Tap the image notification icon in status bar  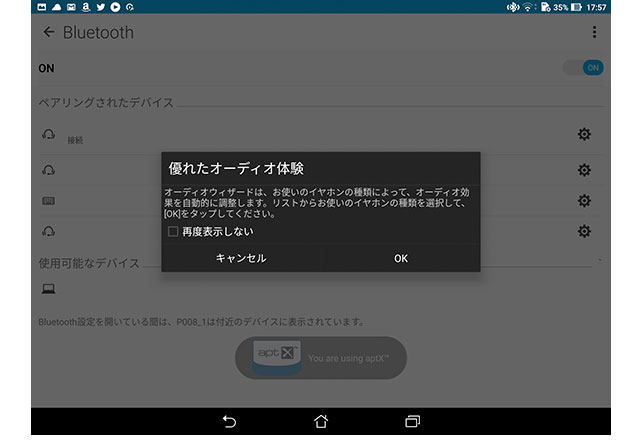click(x=42, y=7)
